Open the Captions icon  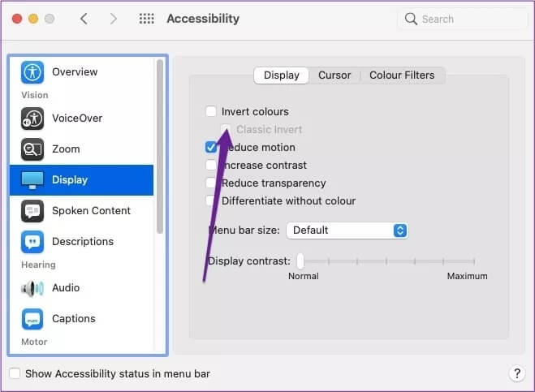tap(32, 319)
